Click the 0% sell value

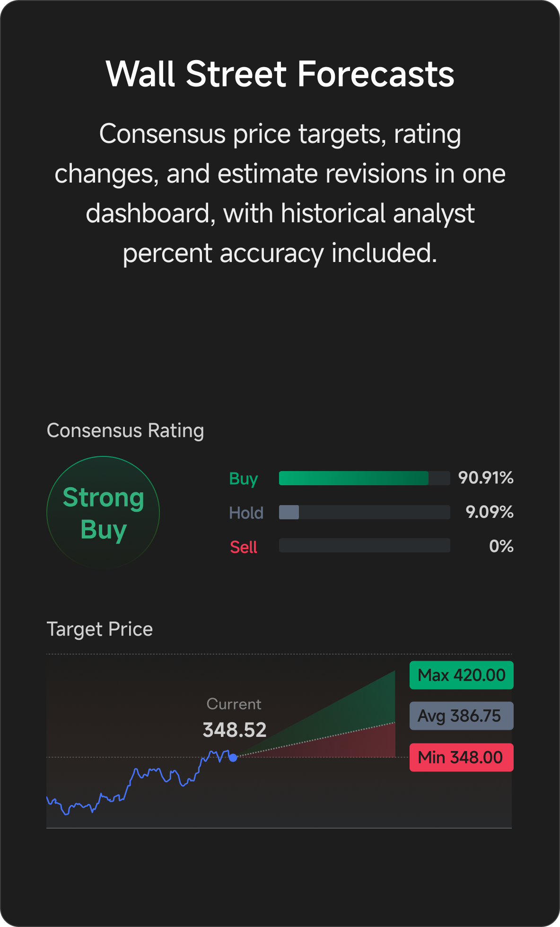coord(501,546)
